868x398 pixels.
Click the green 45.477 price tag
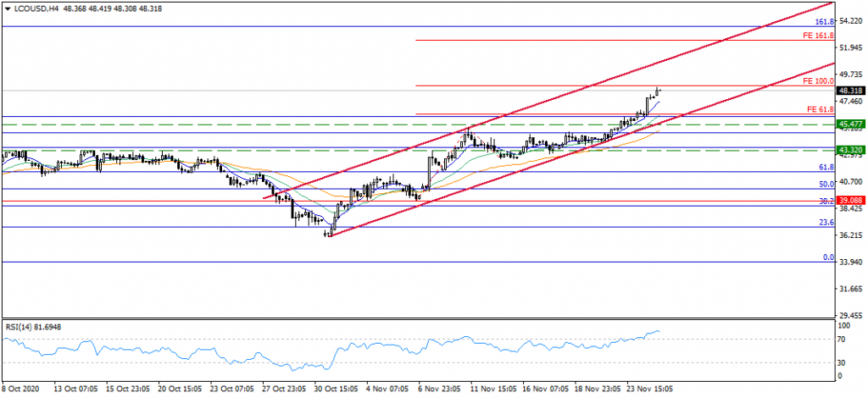(850, 124)
